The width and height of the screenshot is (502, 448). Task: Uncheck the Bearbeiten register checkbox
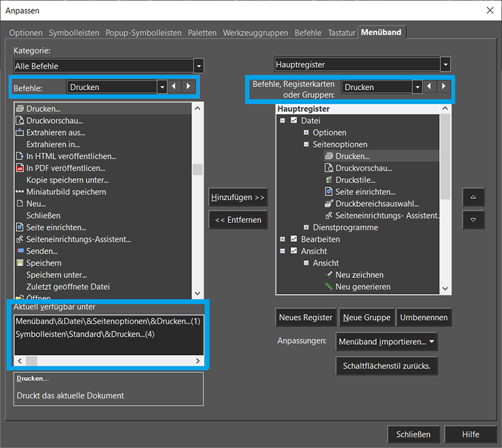294,239
